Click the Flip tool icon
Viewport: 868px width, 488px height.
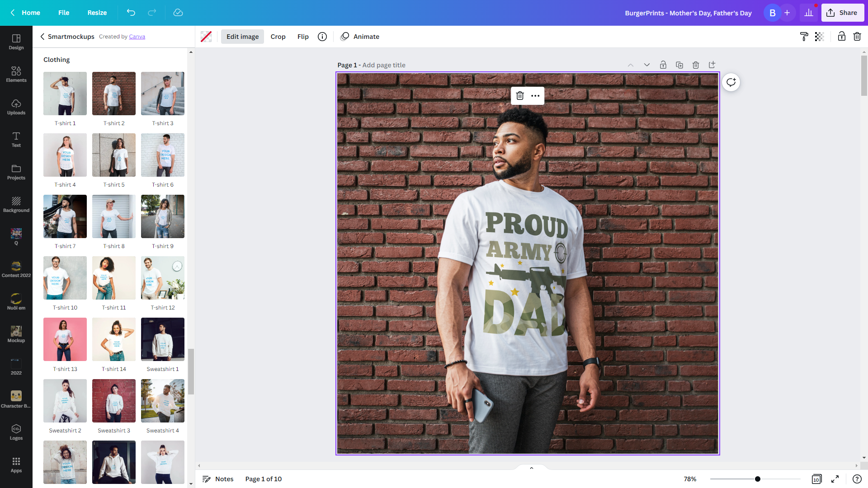pos(303,36)
